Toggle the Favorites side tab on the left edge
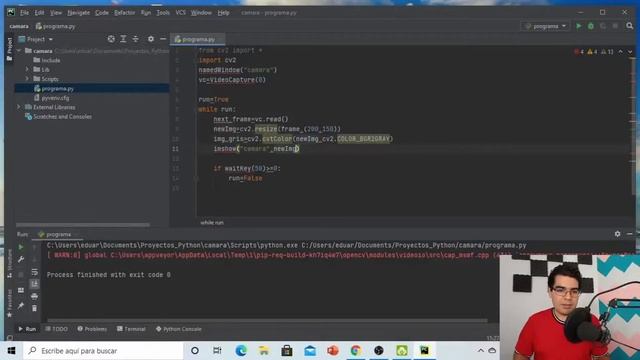640x360 pixels. (10, 303)
